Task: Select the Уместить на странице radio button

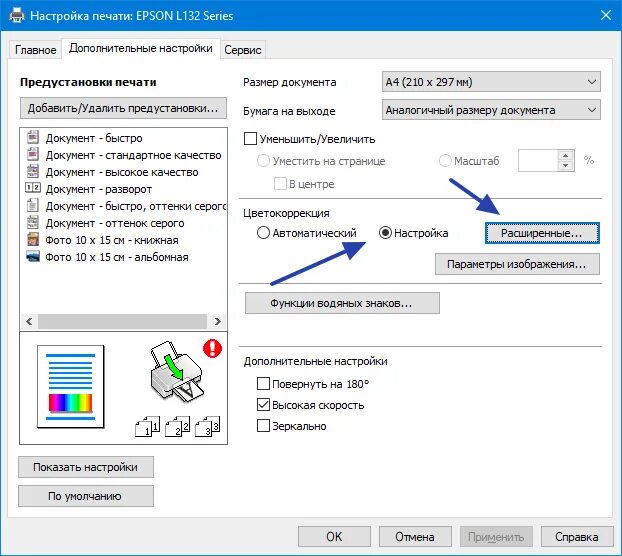Action: click(263, 161)
